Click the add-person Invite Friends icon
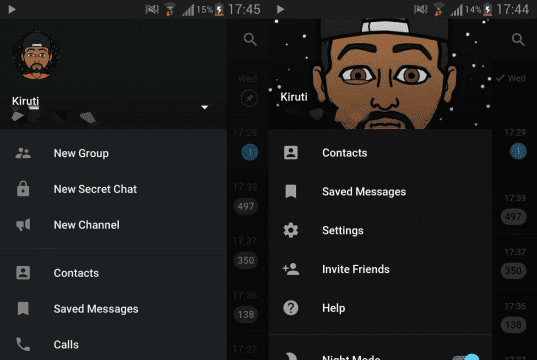Viewport: 537px width, 360px height. click(291, 269)
